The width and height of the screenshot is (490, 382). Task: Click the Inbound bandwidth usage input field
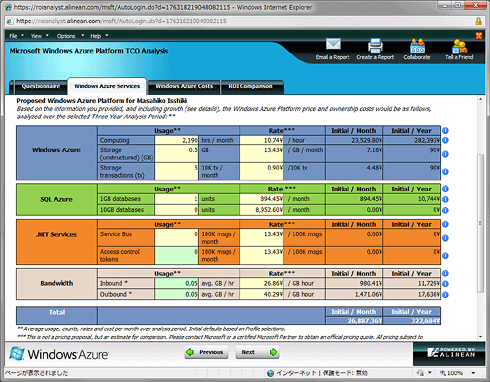(176, 283)
